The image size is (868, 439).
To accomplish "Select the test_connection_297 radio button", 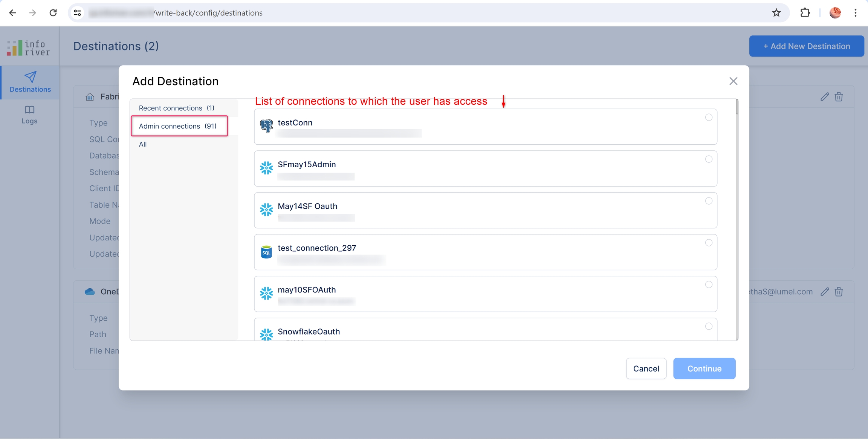I will click(x=709, y=243).
